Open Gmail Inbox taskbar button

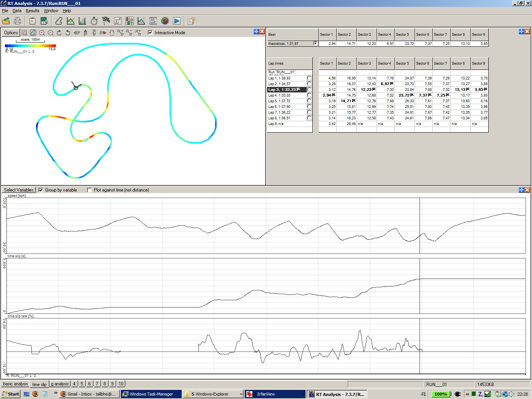click(89, 394)
